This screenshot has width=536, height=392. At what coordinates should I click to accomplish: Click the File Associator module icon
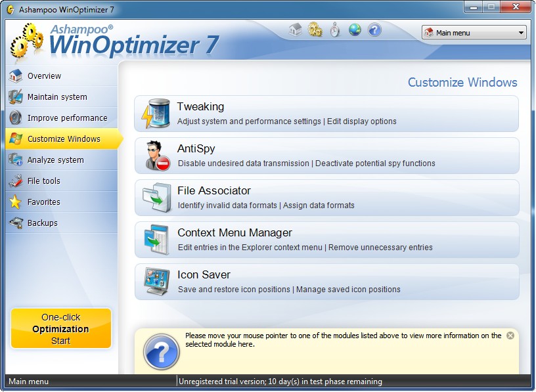pos(157,198)
